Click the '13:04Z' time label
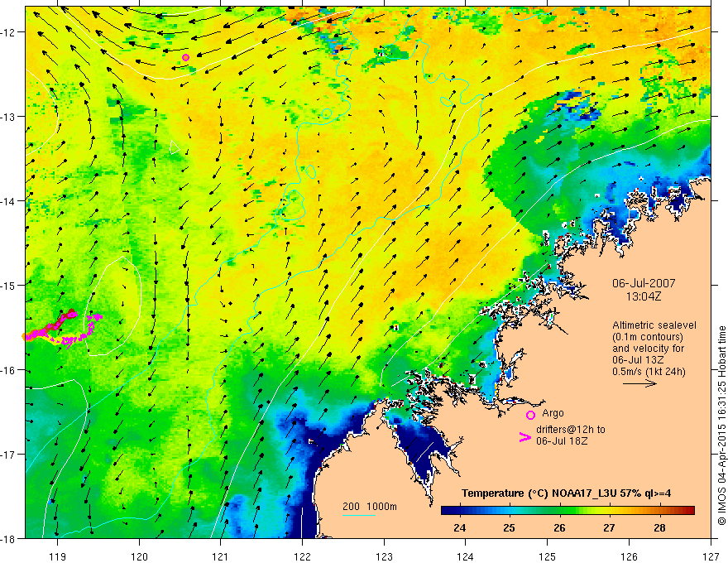 [644, 297]
